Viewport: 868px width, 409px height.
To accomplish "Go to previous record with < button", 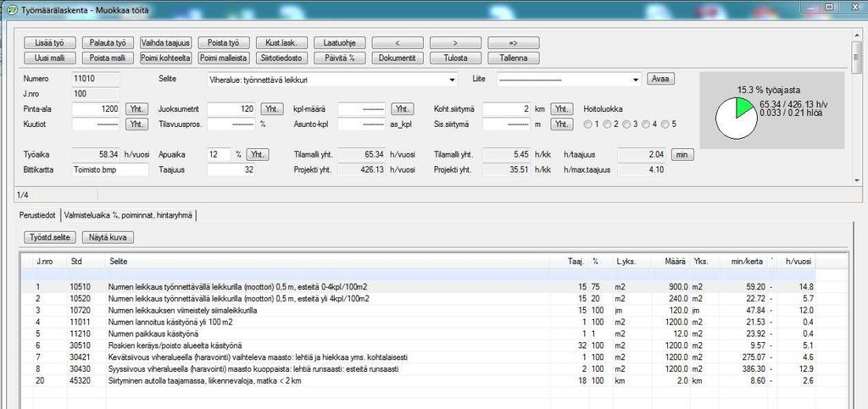I will tap(398, 43).
